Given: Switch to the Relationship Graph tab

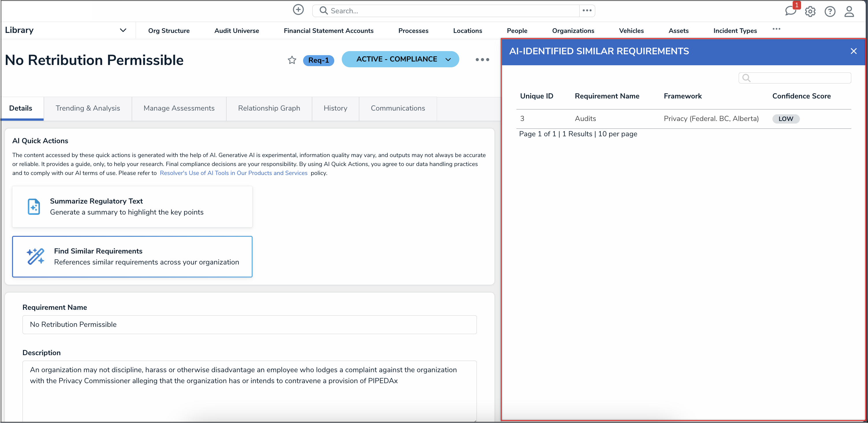Looking at the screenshot, I should coord(269,108).
